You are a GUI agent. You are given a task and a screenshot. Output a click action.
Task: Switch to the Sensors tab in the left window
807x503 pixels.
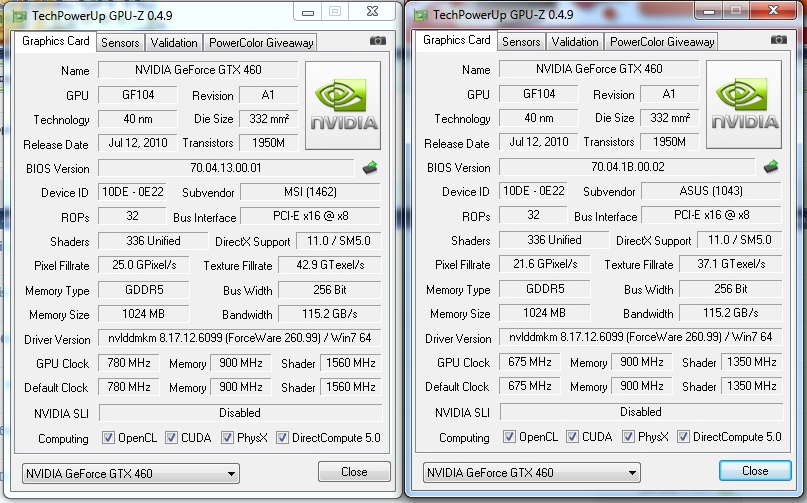(120, 43)
